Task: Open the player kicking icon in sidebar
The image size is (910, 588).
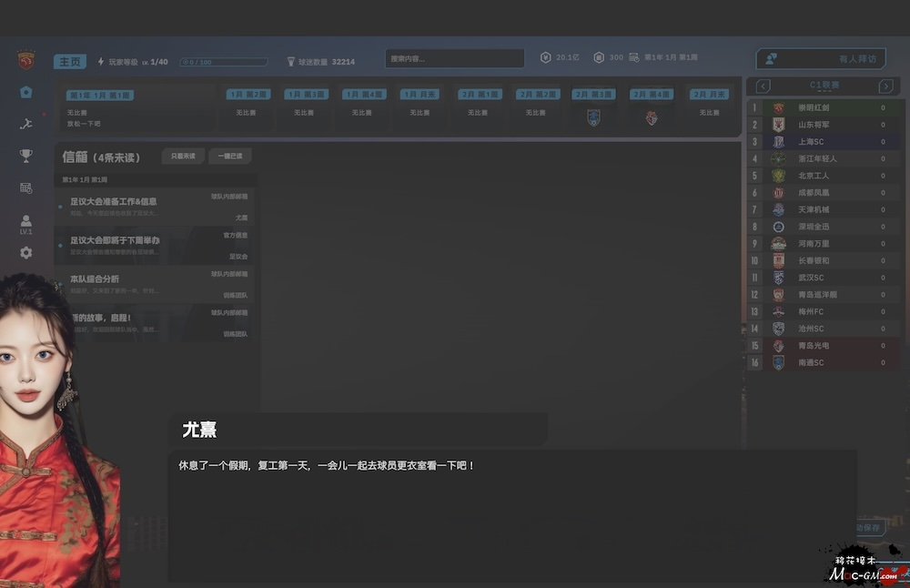Action: pos(25,124)
